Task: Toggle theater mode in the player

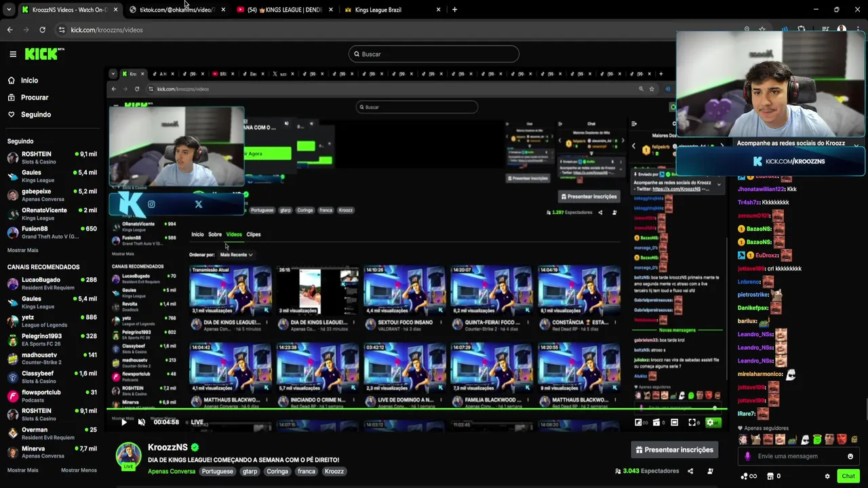Action: click(674, 422)
